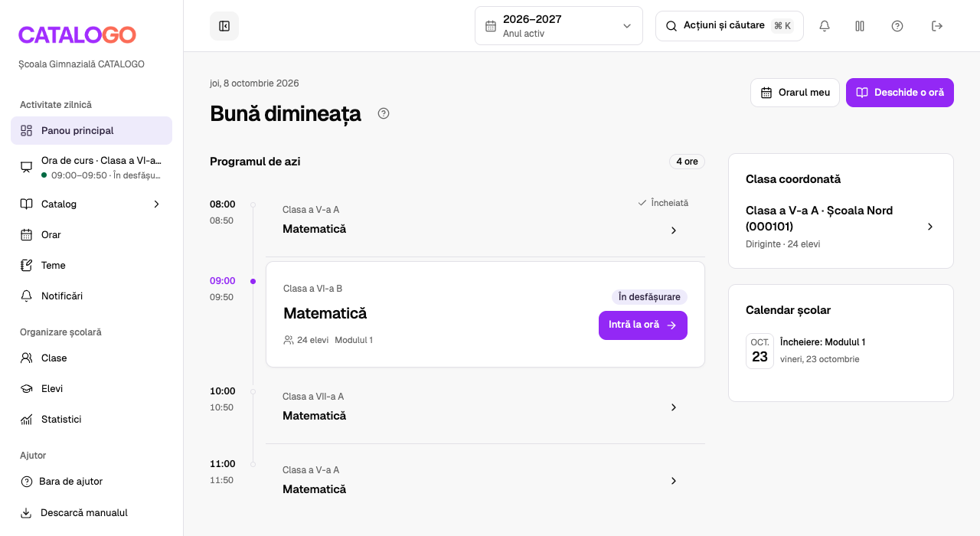Click the Deschide o oră button
Image resolution: width=980 pixels, height=536 pixels.
tap(900, 93)
